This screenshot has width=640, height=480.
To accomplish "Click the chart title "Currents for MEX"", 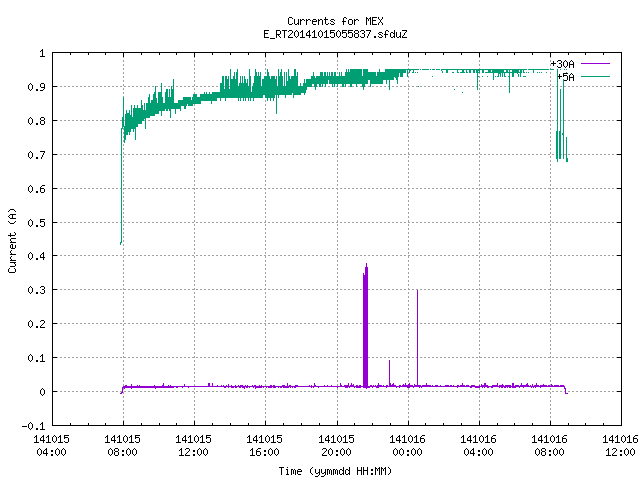I will pyautogui.click(x=335, y=21).
